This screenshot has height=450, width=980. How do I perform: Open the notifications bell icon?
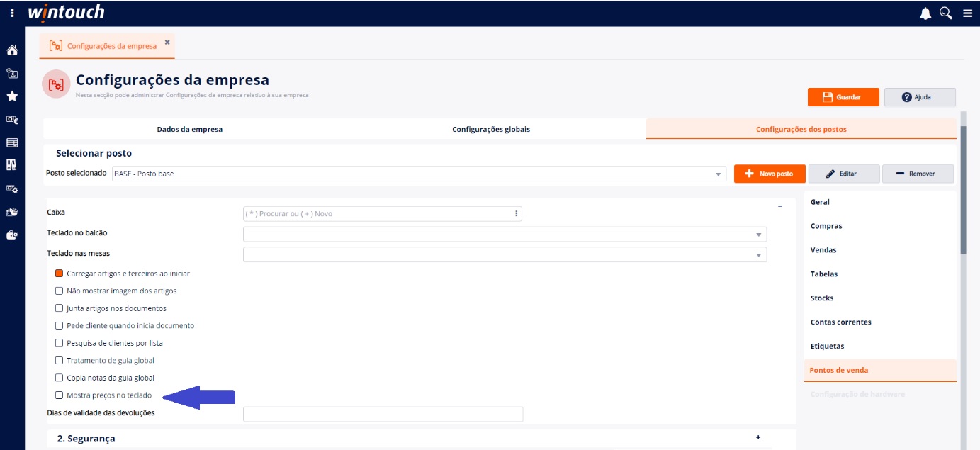coord(925,13)
